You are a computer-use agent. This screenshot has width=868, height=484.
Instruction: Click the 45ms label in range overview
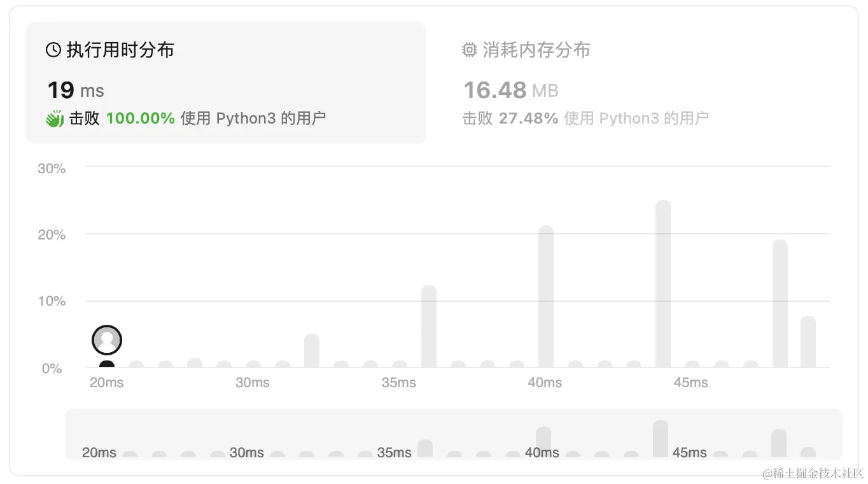click(x=690, y=453)
